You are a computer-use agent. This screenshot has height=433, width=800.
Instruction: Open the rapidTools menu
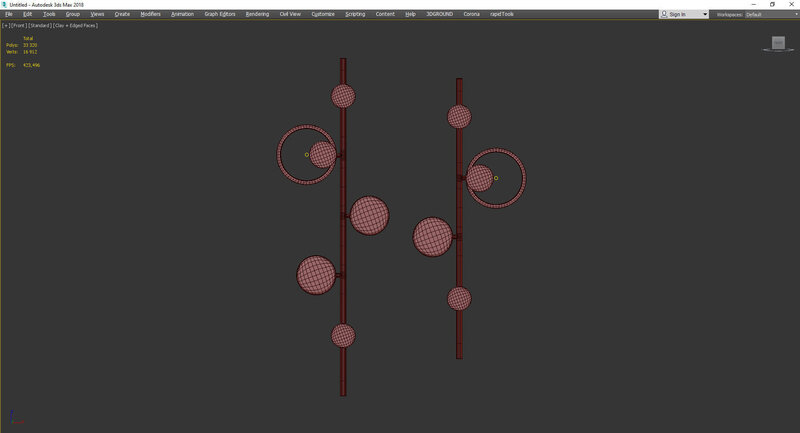pyautogui.click(x=501, y=14)
